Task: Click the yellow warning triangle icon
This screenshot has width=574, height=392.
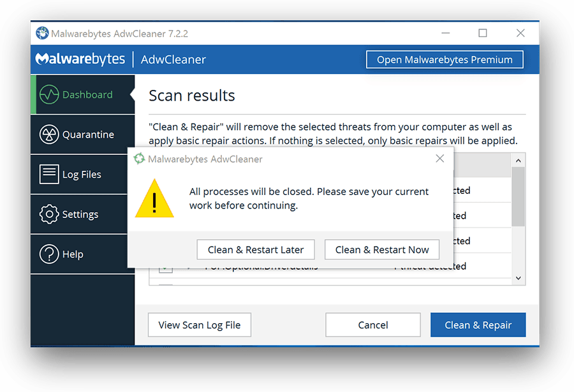Action: [154, 198]
